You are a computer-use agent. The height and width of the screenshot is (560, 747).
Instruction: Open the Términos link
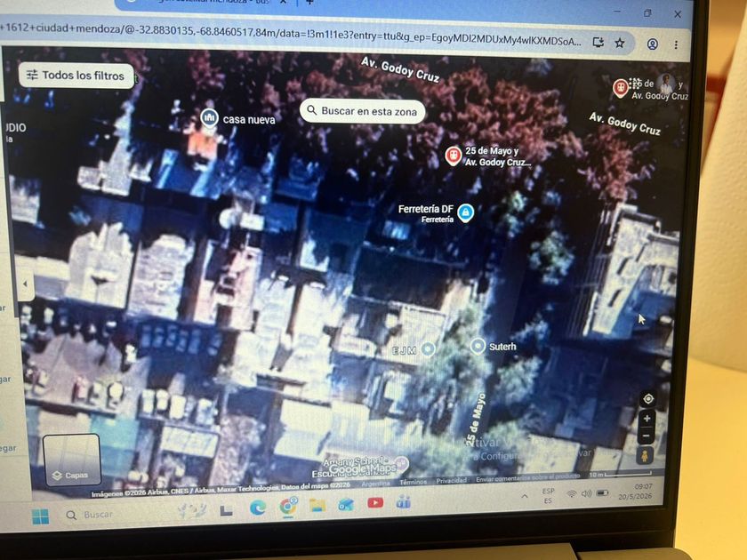tap(413, 482)
